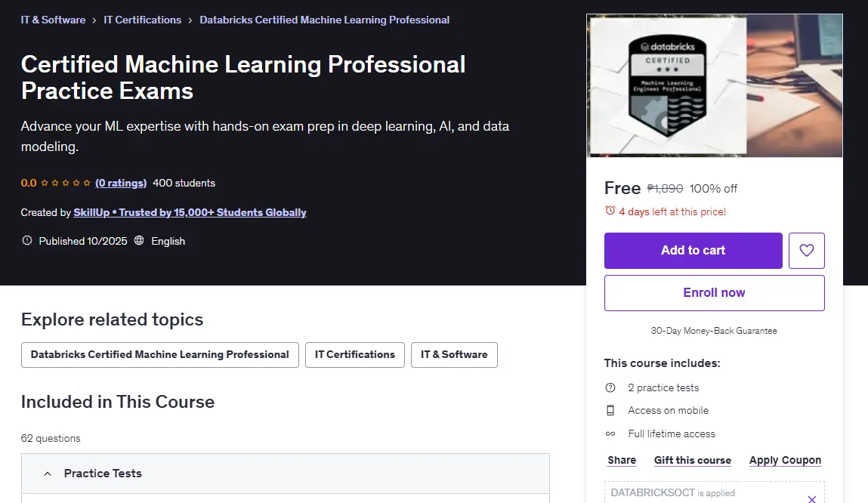Open Databricks Certified Machine Learning Professional breadcrumb
Viewport: 868px width, 503px height.
(324, 20)
